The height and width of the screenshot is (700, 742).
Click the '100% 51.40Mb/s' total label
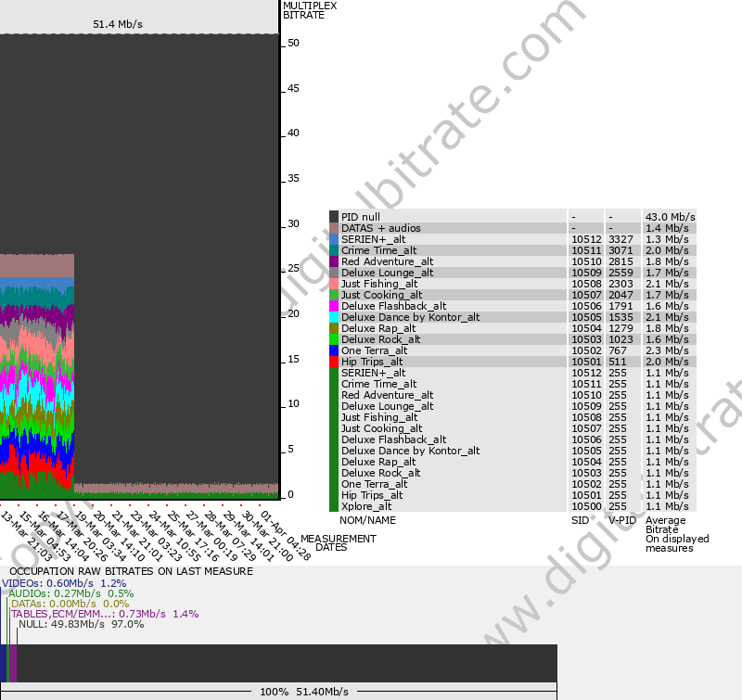[x=304, y=692]
